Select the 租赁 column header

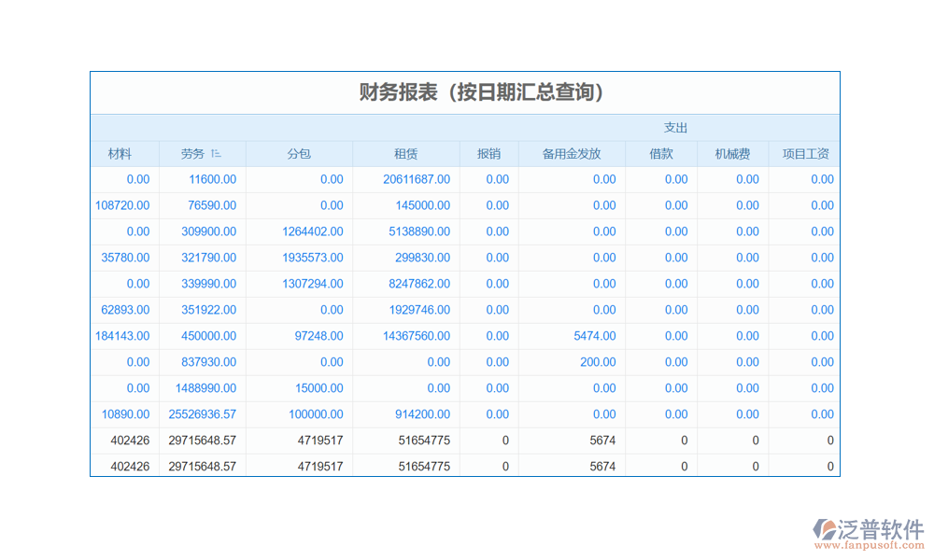pos(406,154)
